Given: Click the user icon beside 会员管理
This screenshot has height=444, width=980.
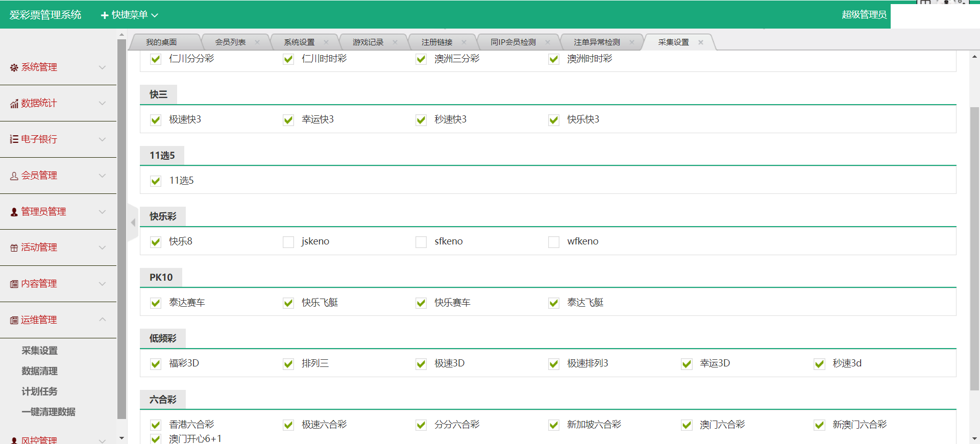Looking at the screenshot, I should point(14,176).
